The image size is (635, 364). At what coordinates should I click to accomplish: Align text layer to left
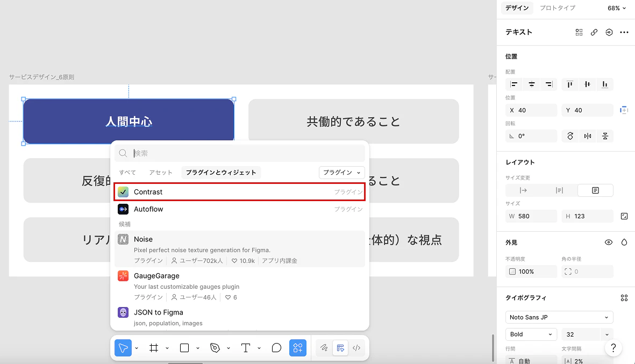tap(514, 84)
